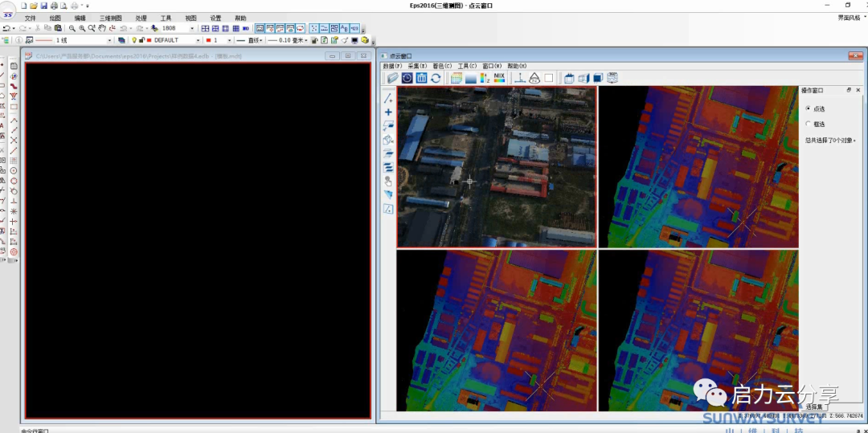Click the layer stack icon beside line type
This screenshot has width=868, height=433.
(x=122, y=40)
